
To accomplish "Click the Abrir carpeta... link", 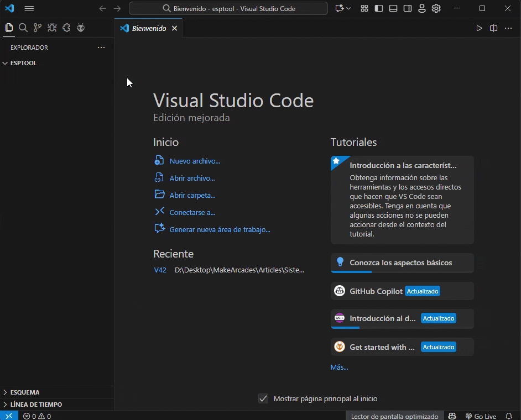I will (192, 195).
